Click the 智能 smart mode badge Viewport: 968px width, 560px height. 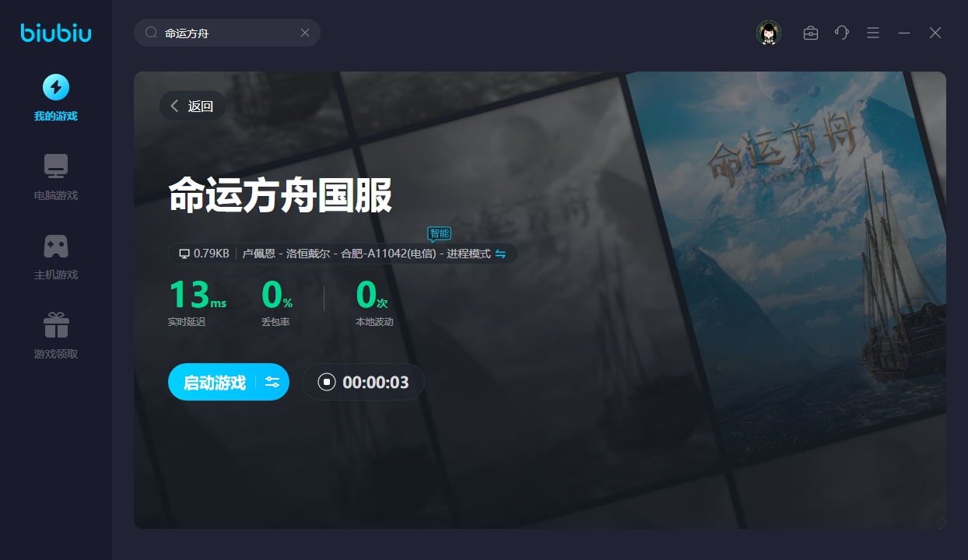pos(439,233)
